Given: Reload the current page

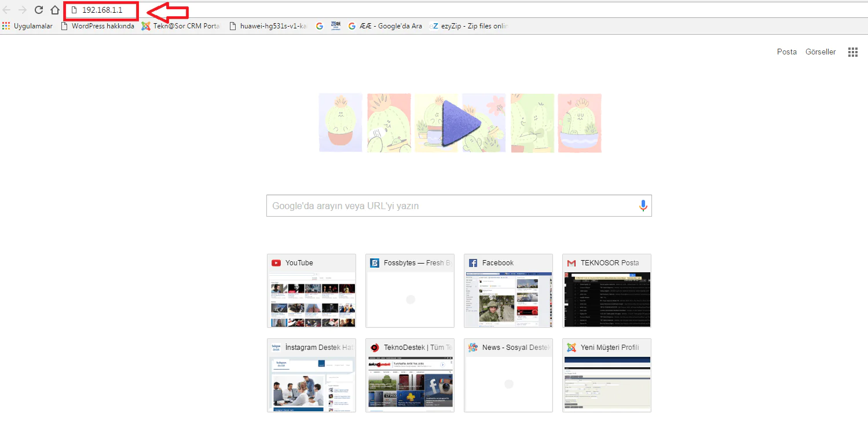Looking at the screenshot, I should [39, 10].
